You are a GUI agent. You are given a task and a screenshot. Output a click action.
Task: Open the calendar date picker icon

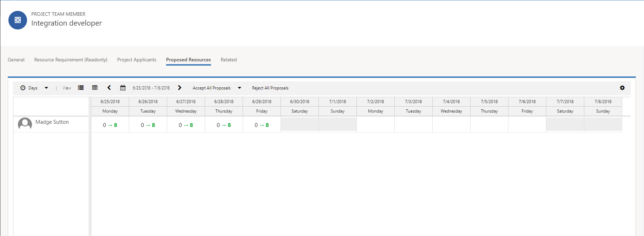pyautogui.click(x=123, y=88)
